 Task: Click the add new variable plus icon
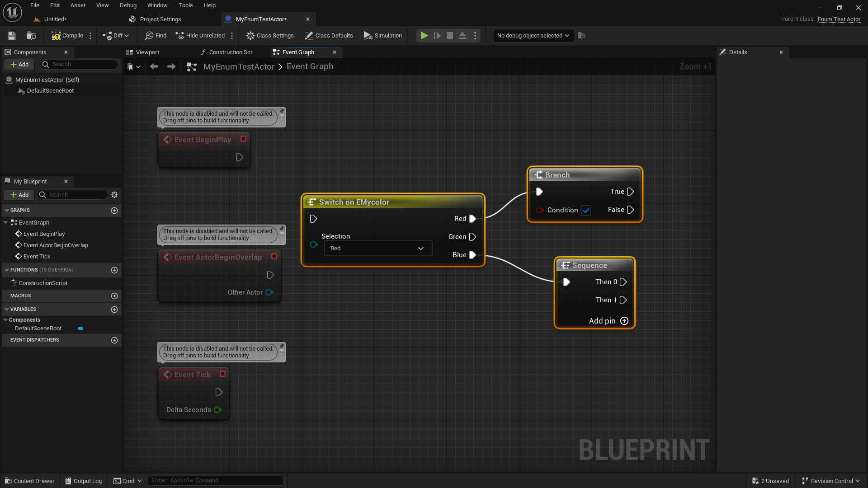click(x=114, y=310)
